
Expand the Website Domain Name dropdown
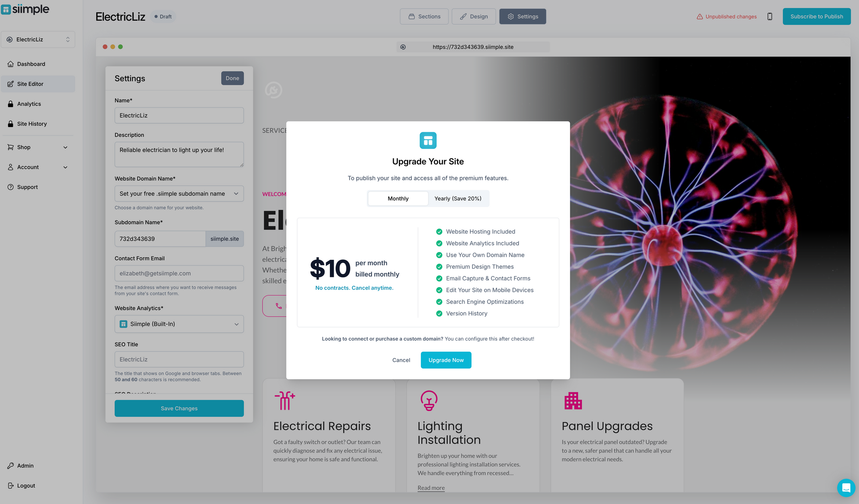[x=179, y=193]
